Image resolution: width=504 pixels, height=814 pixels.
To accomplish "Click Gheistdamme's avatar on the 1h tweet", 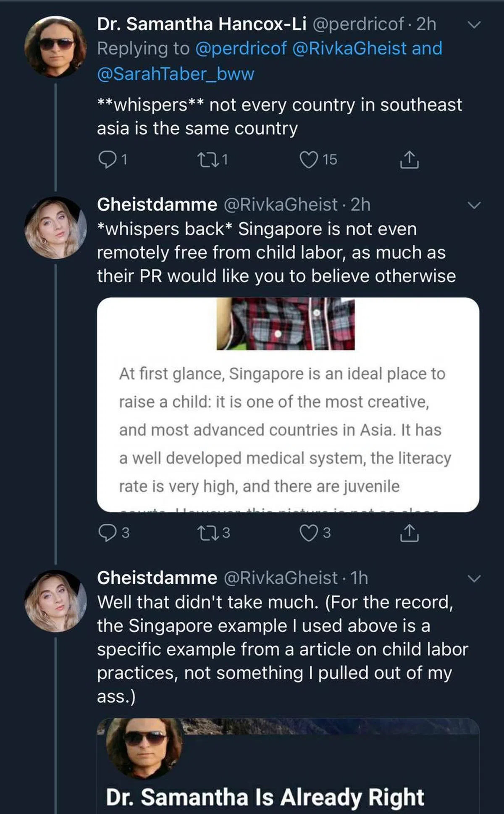I will [55, 601].
